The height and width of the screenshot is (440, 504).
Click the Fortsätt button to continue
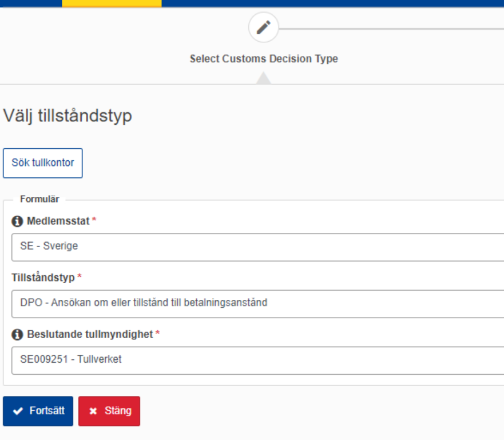click(x=38, y=411)
